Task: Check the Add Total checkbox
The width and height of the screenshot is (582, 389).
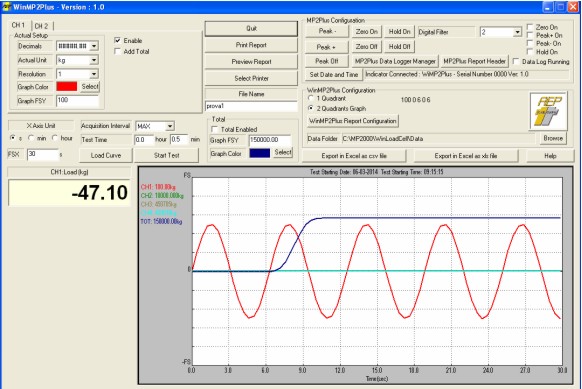Action: tap(118, 51)
